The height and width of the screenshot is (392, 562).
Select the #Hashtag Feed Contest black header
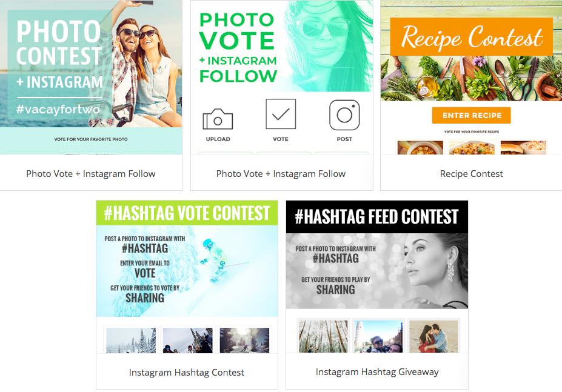pyautogui.click(x=376, y=217)
